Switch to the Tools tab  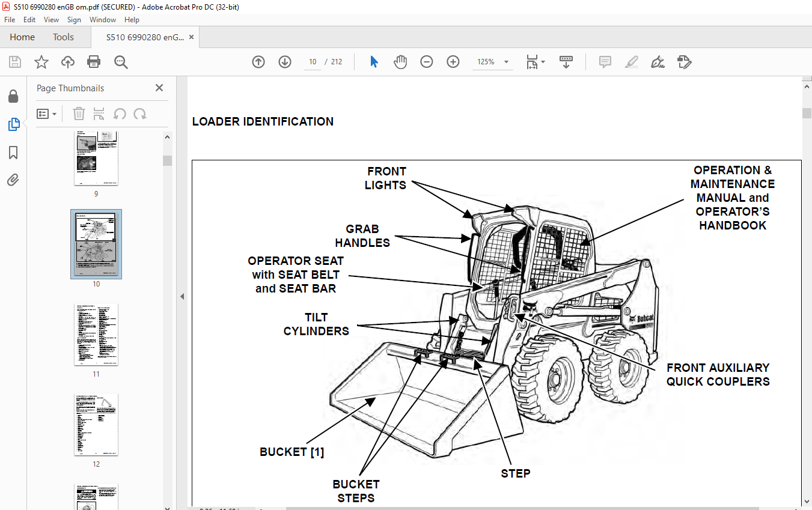63,37
